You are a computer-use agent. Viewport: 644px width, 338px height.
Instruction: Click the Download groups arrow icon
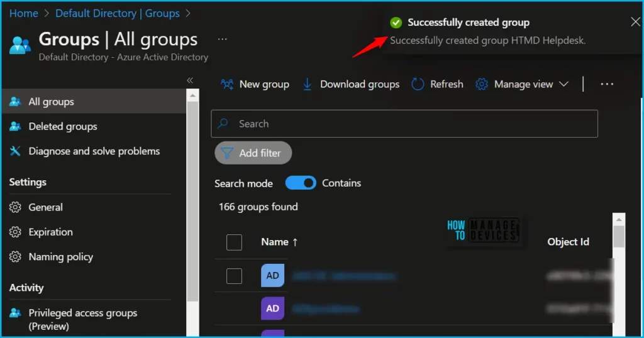pyautogui.click(x=307, y=84)
